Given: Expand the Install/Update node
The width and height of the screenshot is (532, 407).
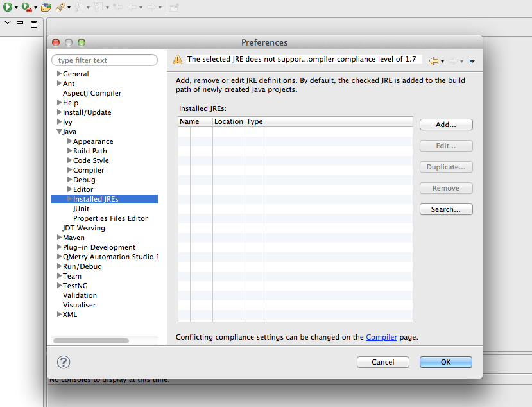Looking at the screenshot, I should [x=60, y=112].
